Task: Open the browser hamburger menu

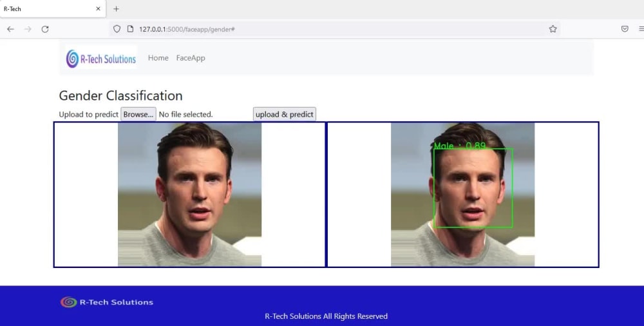Action: click(641, 29)
